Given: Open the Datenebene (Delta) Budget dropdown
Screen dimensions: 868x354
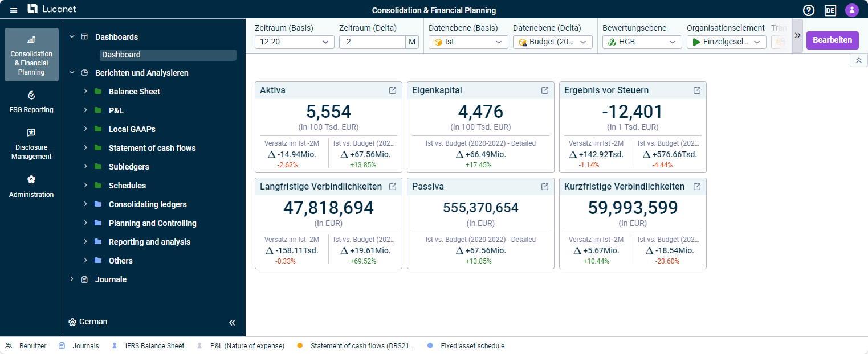Looking at the screenshot, I should pyautogui.click(x=553, y=42).
